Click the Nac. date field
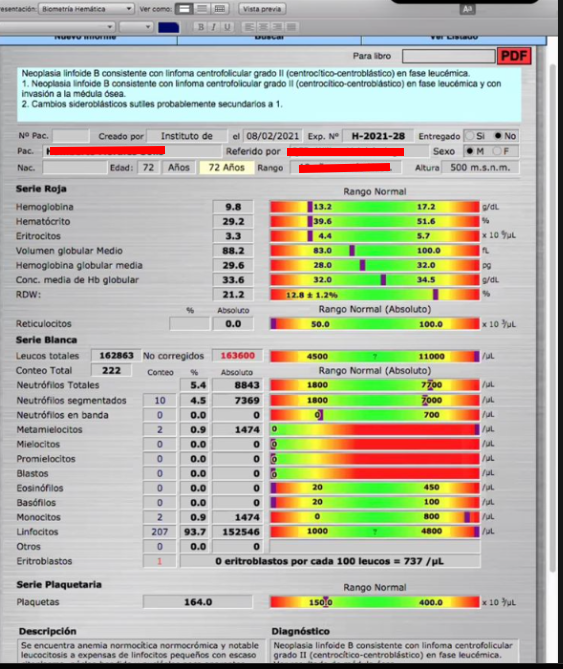Screen dimensions: 563x669 coord(75,168)
